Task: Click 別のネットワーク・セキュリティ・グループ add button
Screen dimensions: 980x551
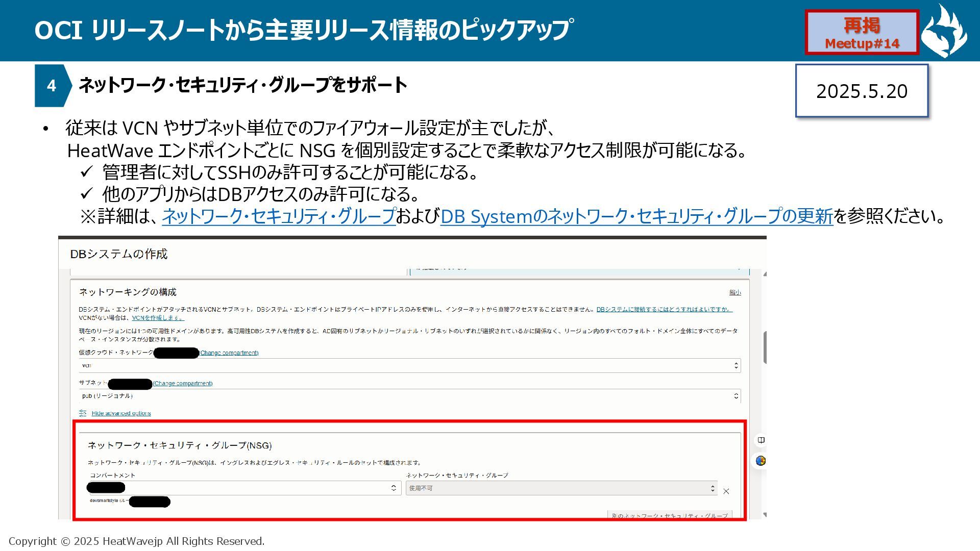Action: (x=669, y=515)
